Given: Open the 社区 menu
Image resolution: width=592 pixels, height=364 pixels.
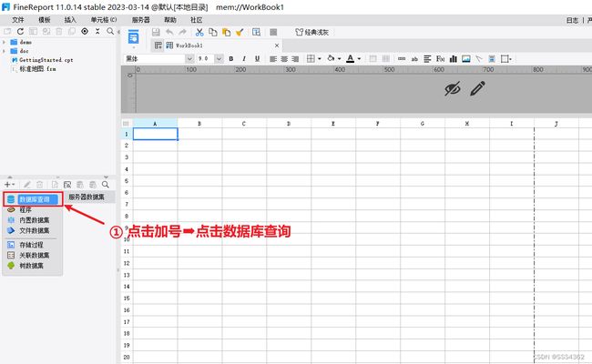Looking at the screenshot, I should coord(197,20).
